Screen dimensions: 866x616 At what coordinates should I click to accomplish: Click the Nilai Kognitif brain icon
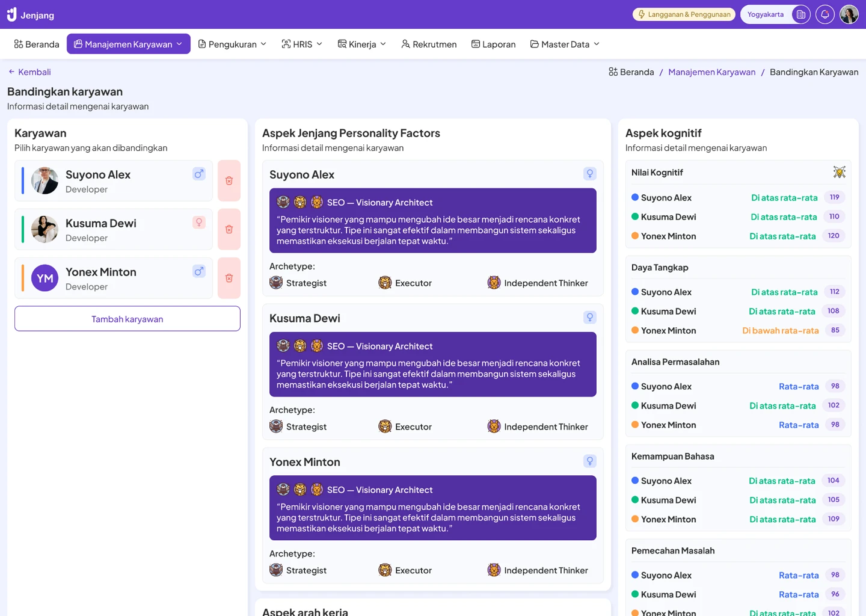tap(839, 173)
